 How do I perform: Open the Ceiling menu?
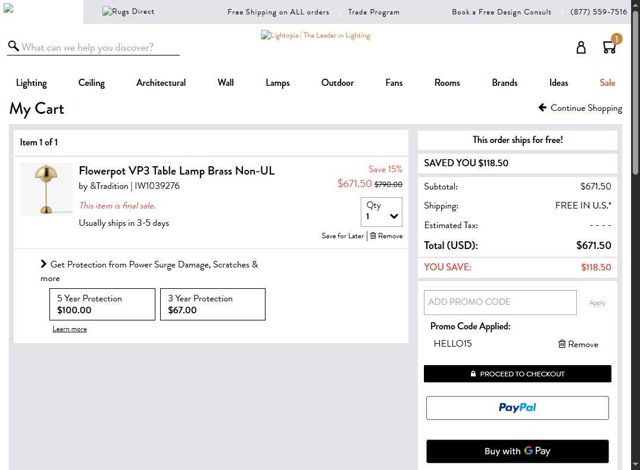click(x=91, y=83)
